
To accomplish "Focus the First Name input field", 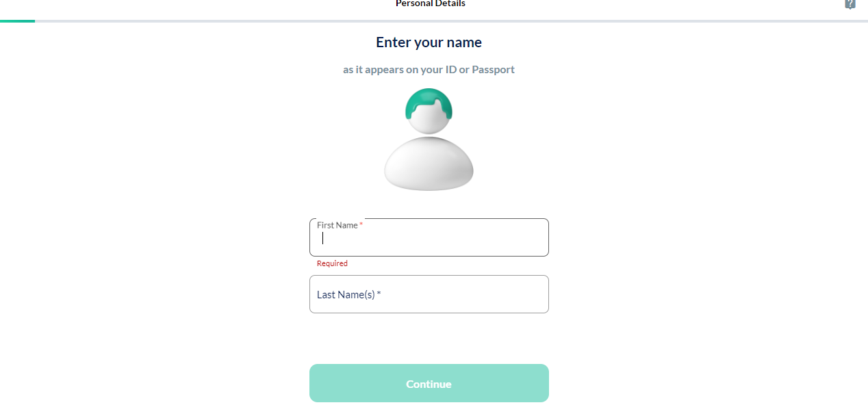I will (429, 237).
